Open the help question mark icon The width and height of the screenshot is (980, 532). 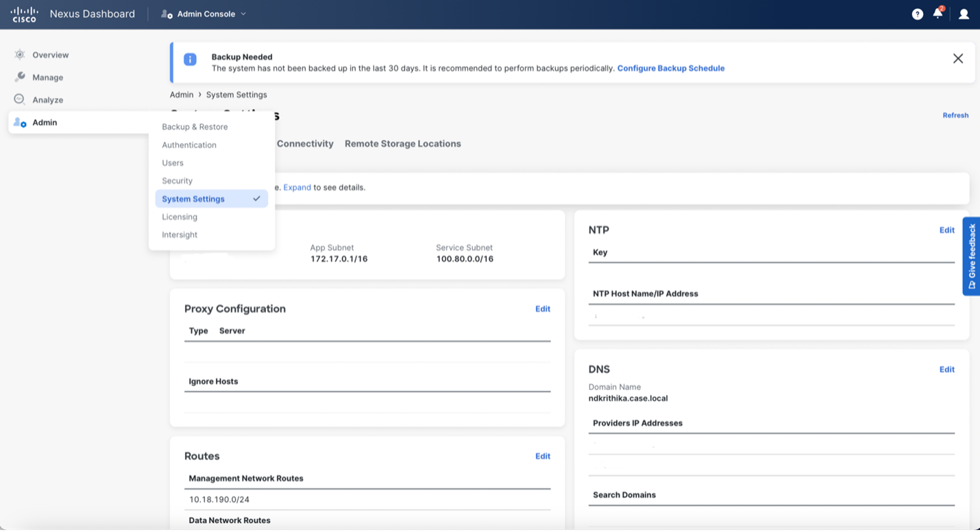tap(917, 14)
